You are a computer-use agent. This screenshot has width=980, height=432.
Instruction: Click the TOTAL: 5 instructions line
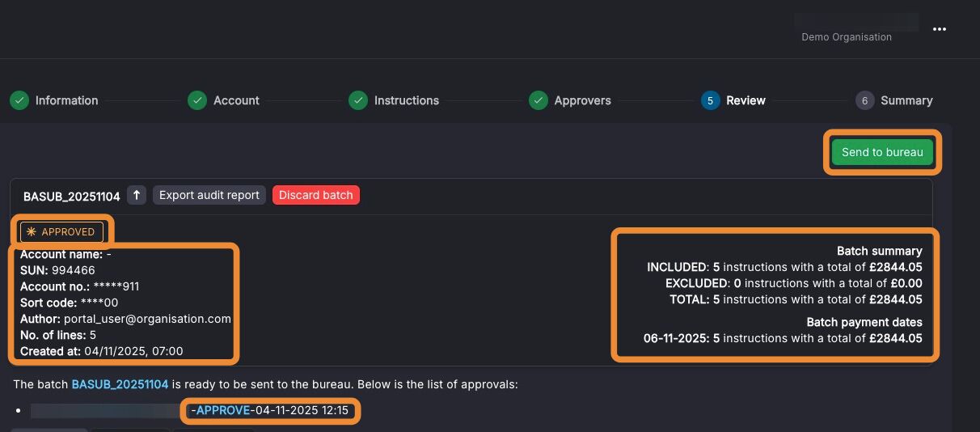click(x=795, y=299)
